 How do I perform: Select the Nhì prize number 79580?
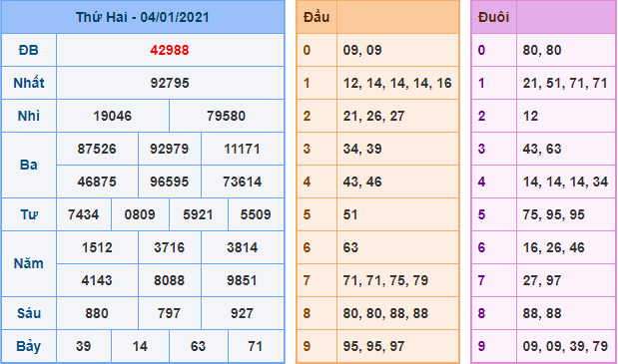coord(227,116)
